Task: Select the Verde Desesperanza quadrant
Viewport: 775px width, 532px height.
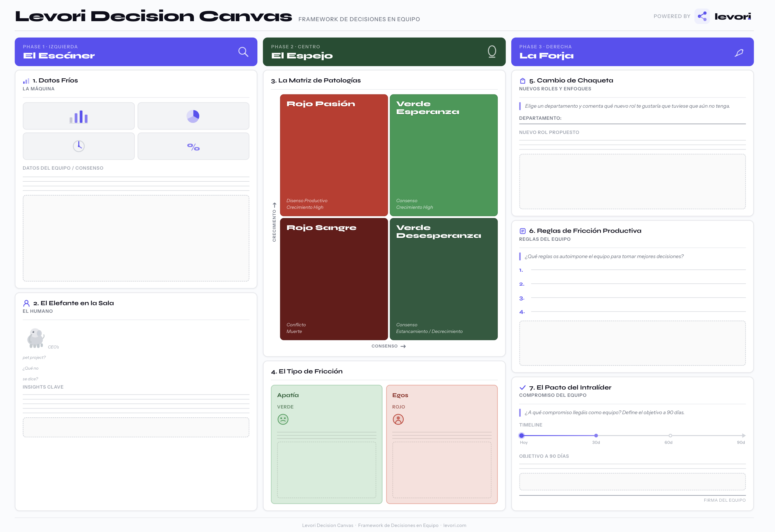Action: (x=443, y=279)
